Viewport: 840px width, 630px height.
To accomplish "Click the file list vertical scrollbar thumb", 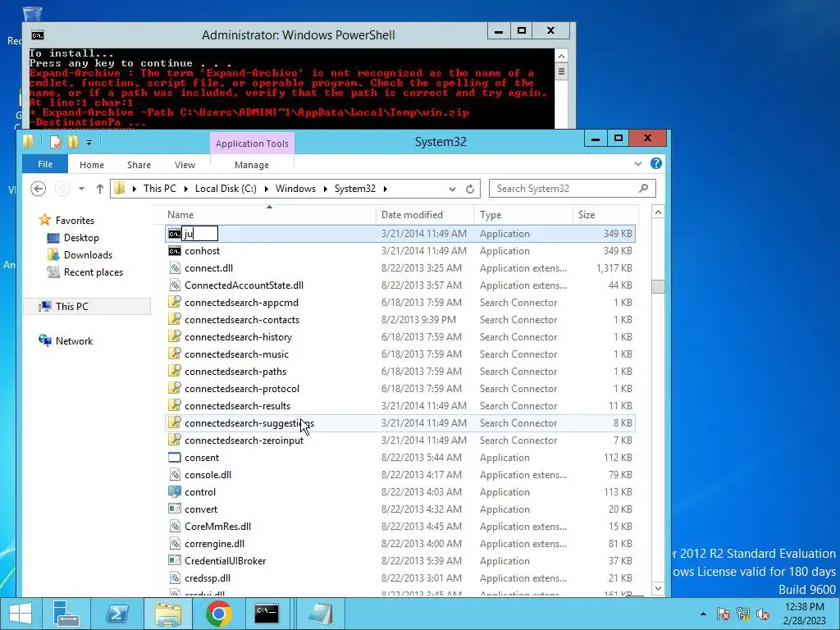I will click(658, 286).
